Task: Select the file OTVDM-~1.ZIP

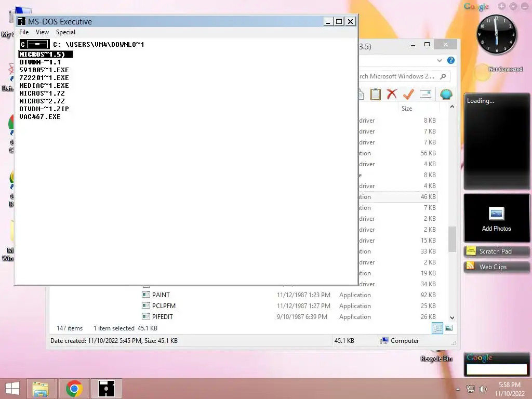Action: click(x=44, y=109)
